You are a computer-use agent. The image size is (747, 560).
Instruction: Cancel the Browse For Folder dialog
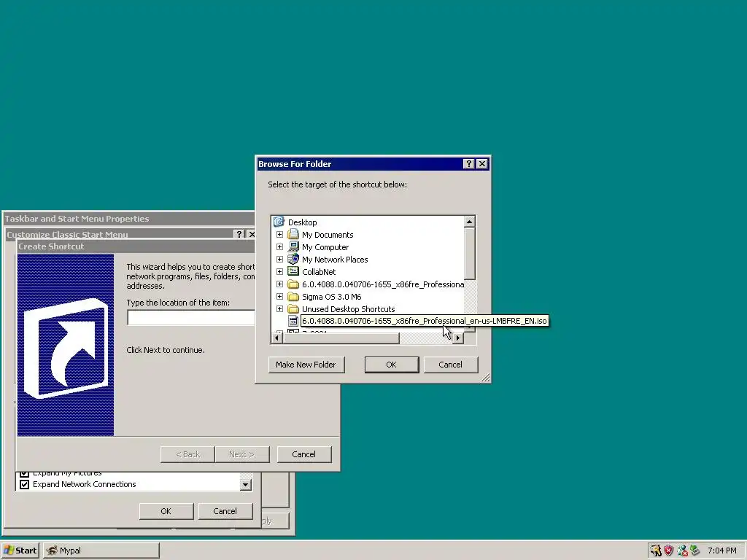(450, 365)
